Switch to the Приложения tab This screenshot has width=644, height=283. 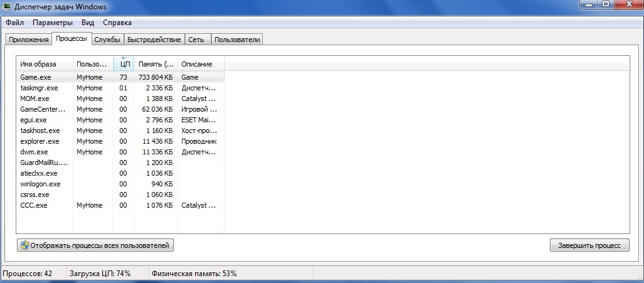pos(29,40)
